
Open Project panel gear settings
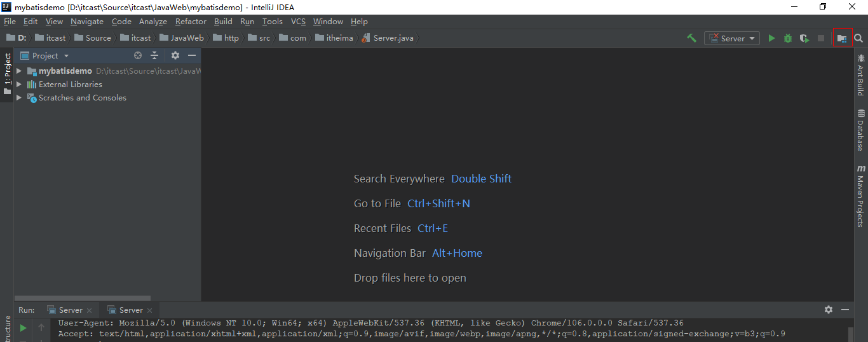click(x=175, y=56)
